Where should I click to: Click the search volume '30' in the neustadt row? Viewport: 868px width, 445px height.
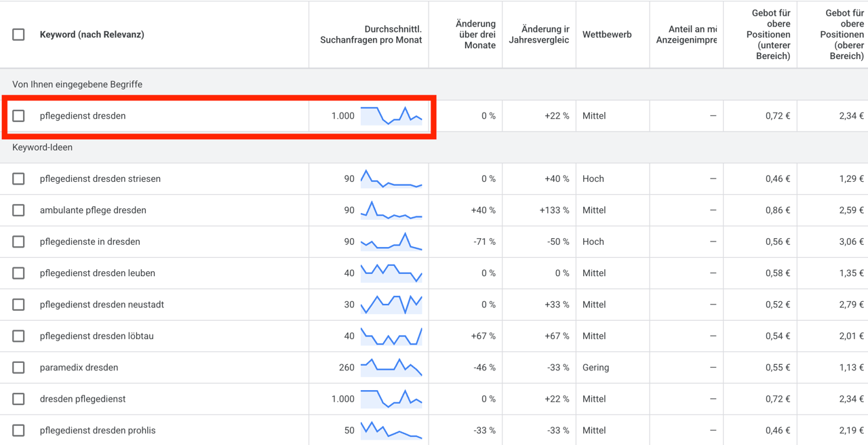(349, 305)
